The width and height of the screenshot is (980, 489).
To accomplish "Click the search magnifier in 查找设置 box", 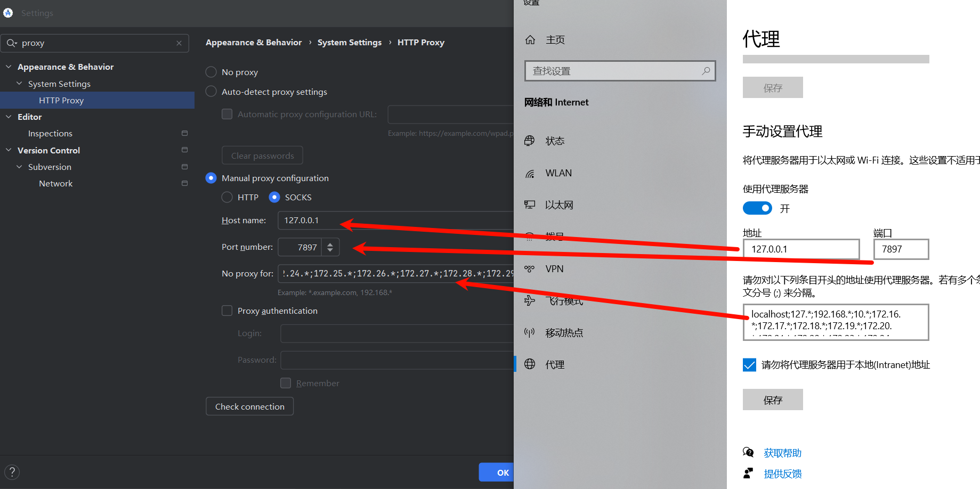I will click(706, 71).
